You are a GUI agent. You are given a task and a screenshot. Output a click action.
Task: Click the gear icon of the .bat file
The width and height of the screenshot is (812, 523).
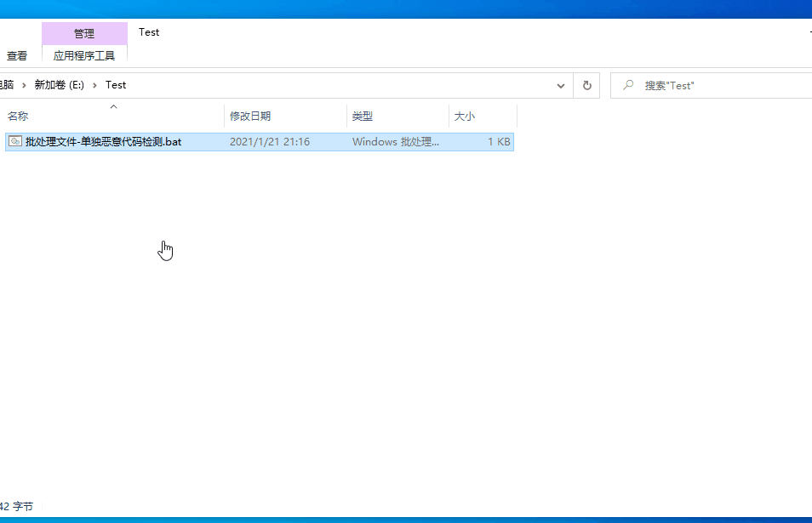pyautogui.click(x=14, y=141)
